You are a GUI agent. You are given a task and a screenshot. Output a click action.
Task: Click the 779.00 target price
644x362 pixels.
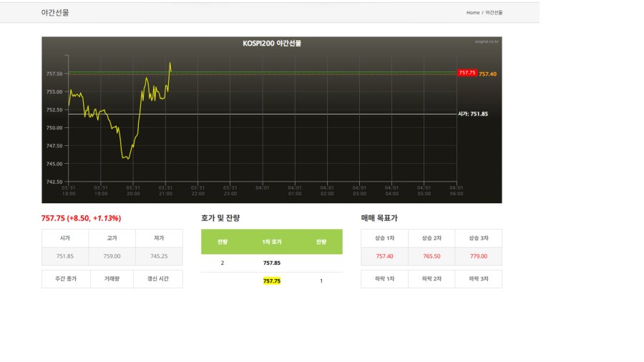click(479, 256)
